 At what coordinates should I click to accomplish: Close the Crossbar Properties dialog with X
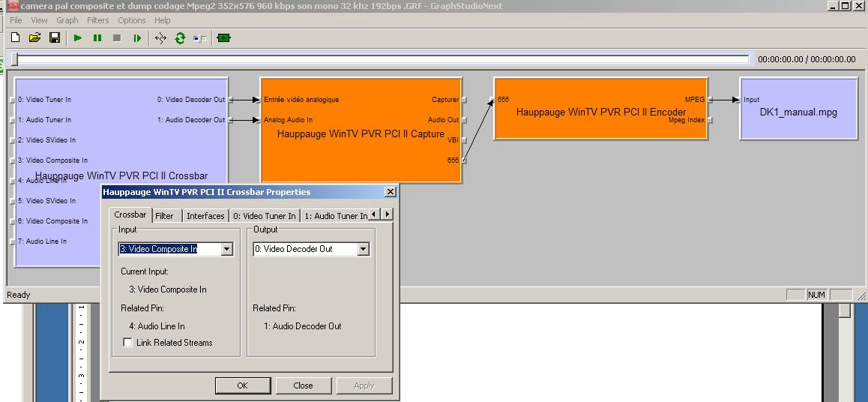[391, 192]
